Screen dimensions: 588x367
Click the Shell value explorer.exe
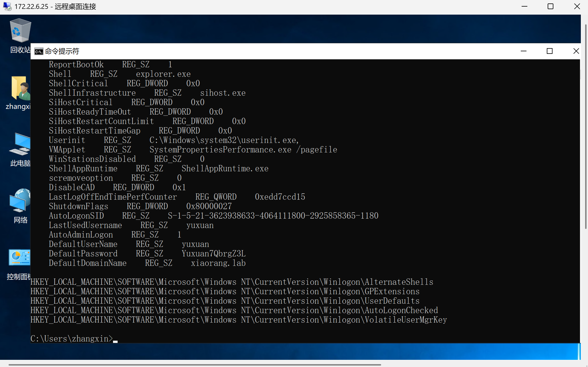(x=163, y=74)
